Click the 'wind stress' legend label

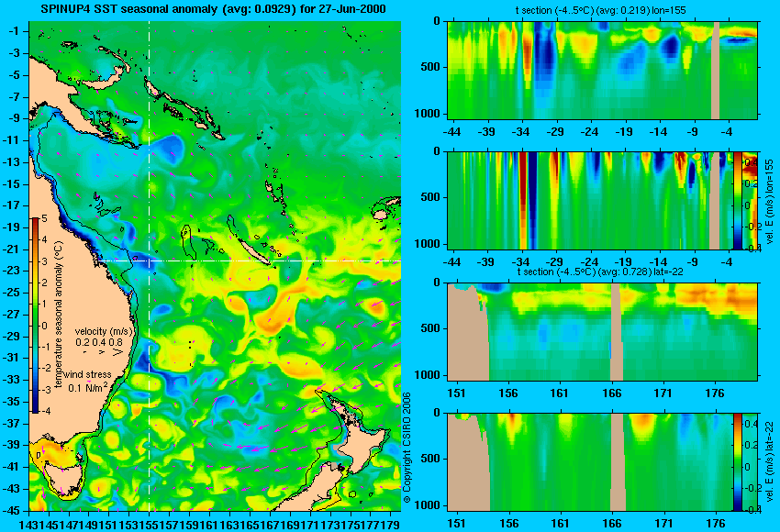click(x=88, y=374)
